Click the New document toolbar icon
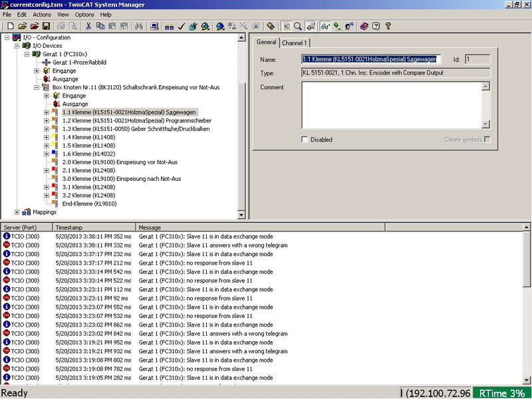The height and width of the screenshot is (399, 532). coord(11,27)
